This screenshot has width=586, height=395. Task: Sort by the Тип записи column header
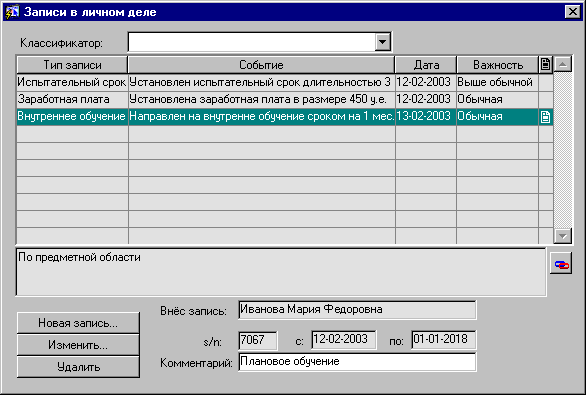72,65
